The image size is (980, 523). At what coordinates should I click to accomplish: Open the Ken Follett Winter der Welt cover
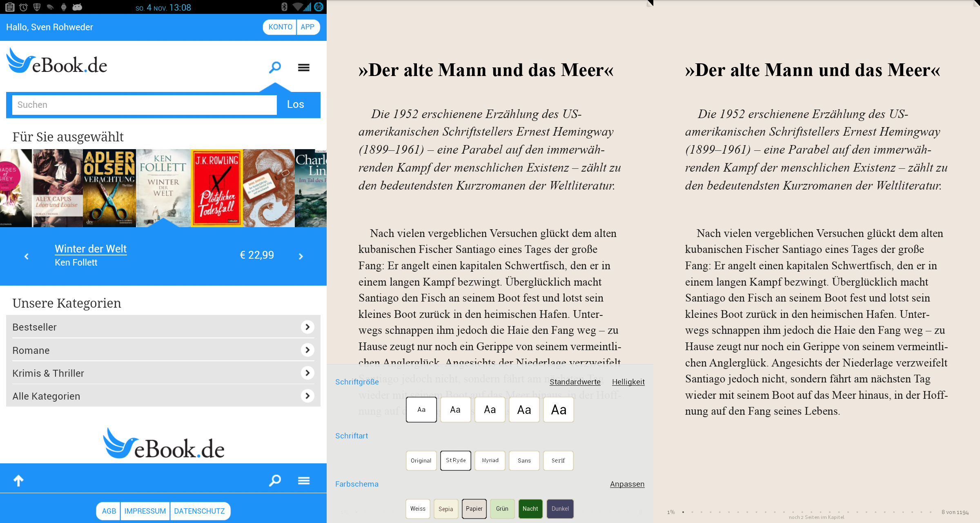163,188
